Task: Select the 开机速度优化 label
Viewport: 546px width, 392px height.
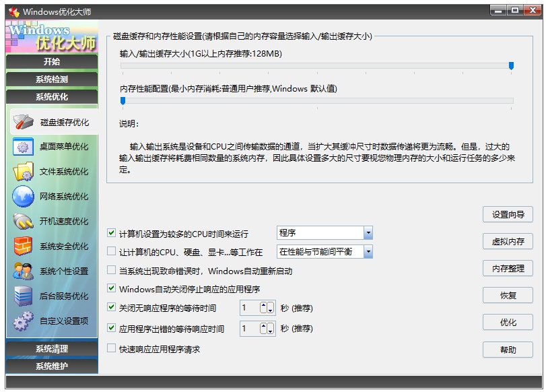Action: pos(64,222)
